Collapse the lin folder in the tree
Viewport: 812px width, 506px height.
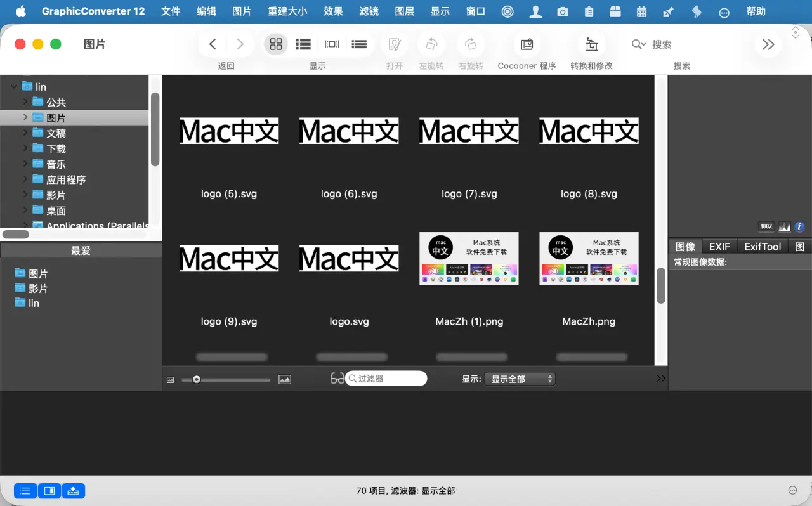(x=14, y=86)
